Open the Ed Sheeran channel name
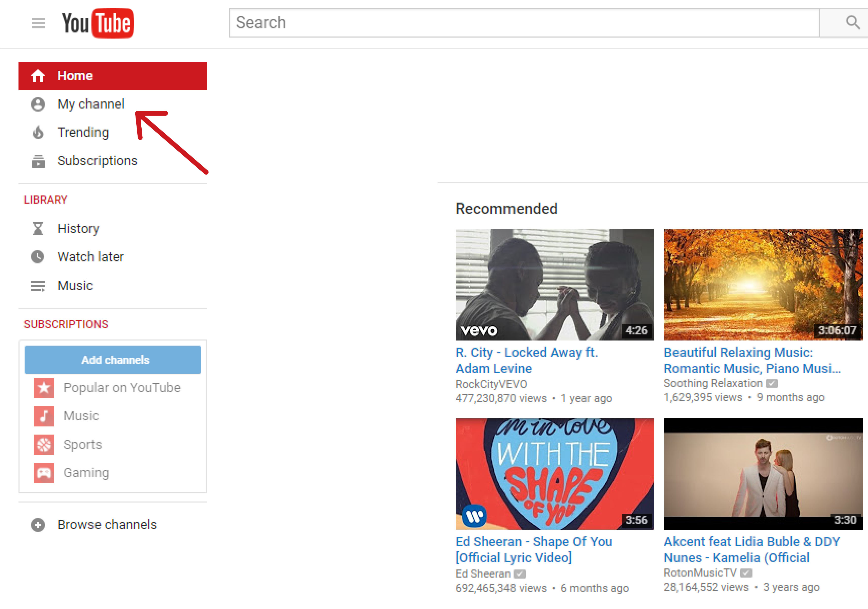 (x=483, y=574)
